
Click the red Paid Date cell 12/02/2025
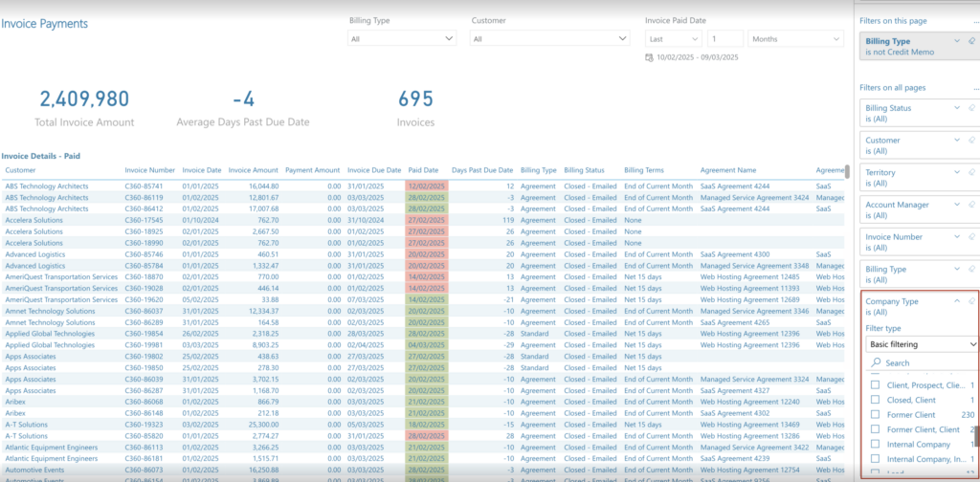426,186
